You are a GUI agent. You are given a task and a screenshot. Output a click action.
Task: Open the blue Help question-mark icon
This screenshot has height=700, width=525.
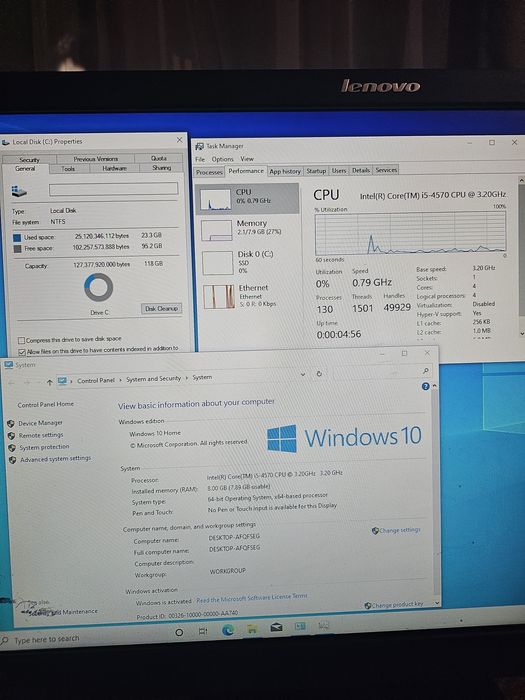[x=425, y=386]
